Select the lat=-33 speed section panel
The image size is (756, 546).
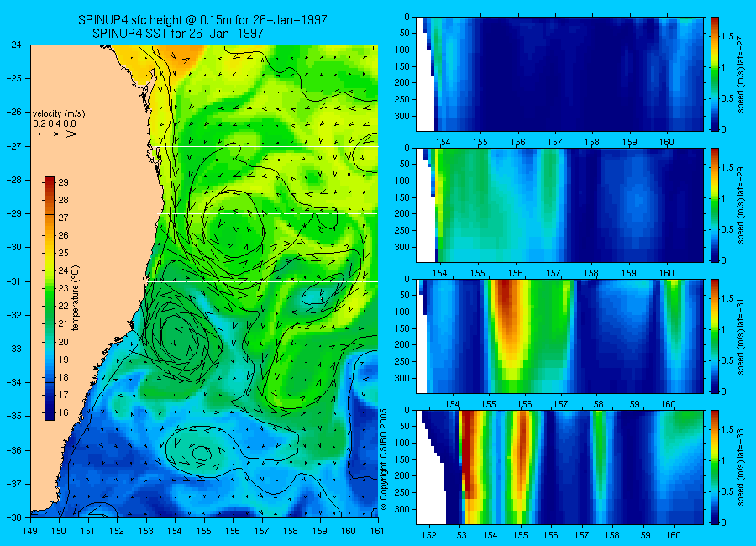pyautogui.click(x=559, y=467)
